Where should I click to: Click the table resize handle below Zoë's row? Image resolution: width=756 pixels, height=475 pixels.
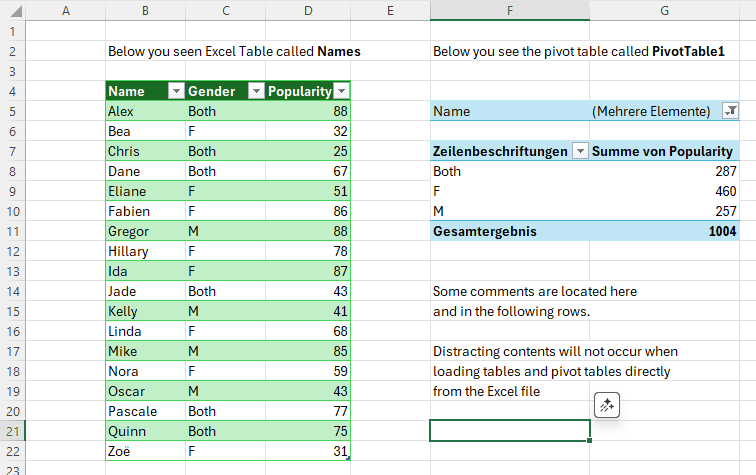349,458
